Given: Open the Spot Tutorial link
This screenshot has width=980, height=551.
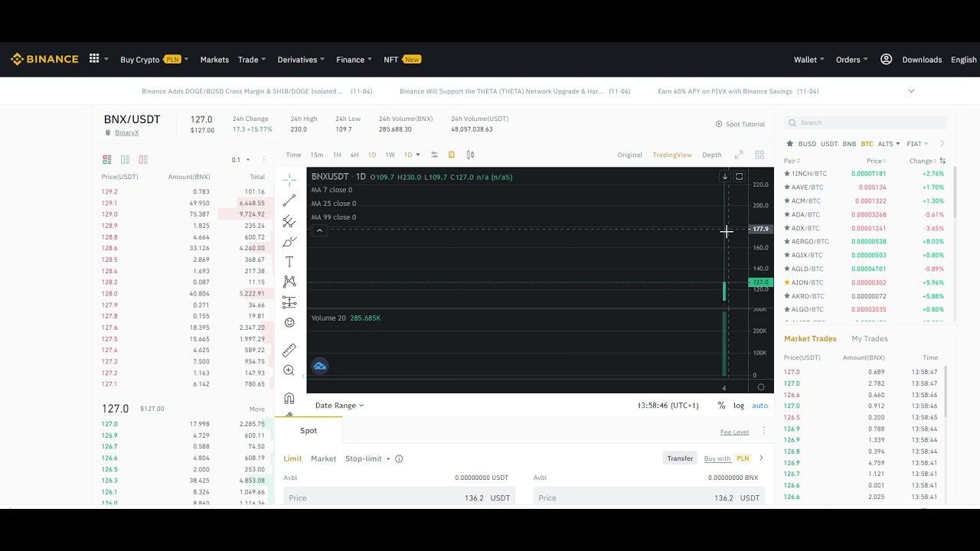Looking at the screenshot, I should pos(740,124).
